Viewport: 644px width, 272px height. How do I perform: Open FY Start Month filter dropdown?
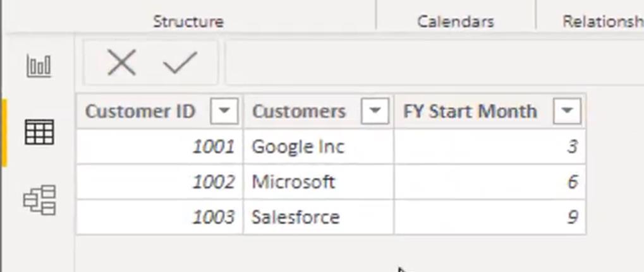567,111
